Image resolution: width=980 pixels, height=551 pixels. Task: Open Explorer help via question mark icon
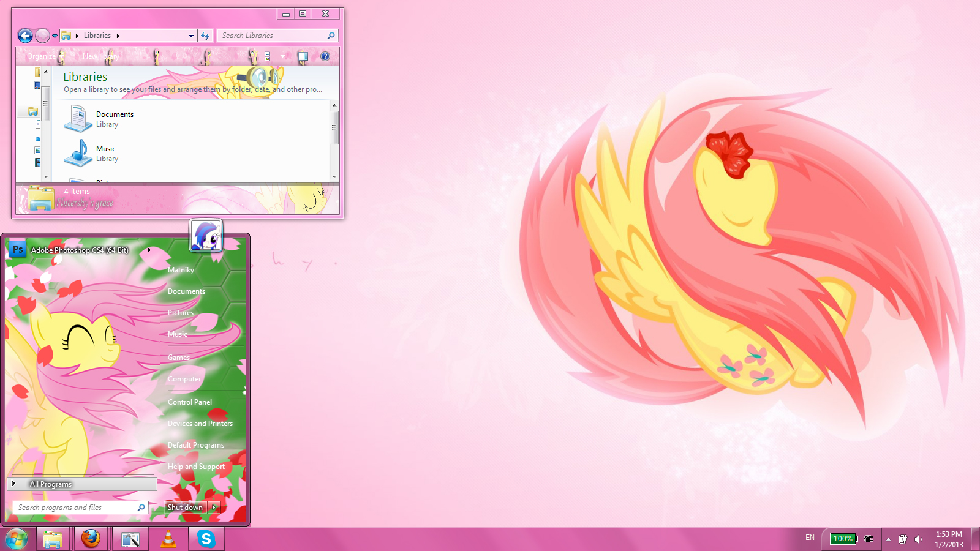coord(325,56)
